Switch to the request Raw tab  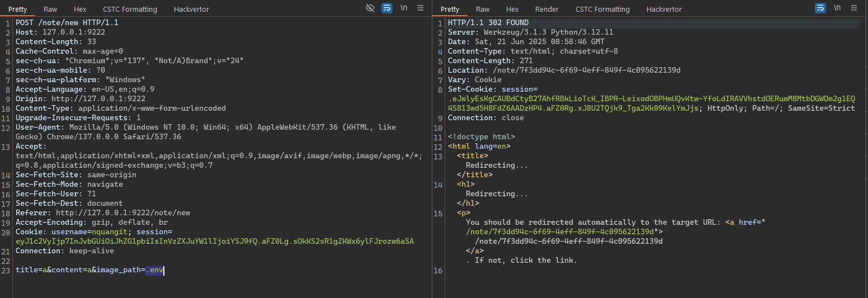click(50, 9)
